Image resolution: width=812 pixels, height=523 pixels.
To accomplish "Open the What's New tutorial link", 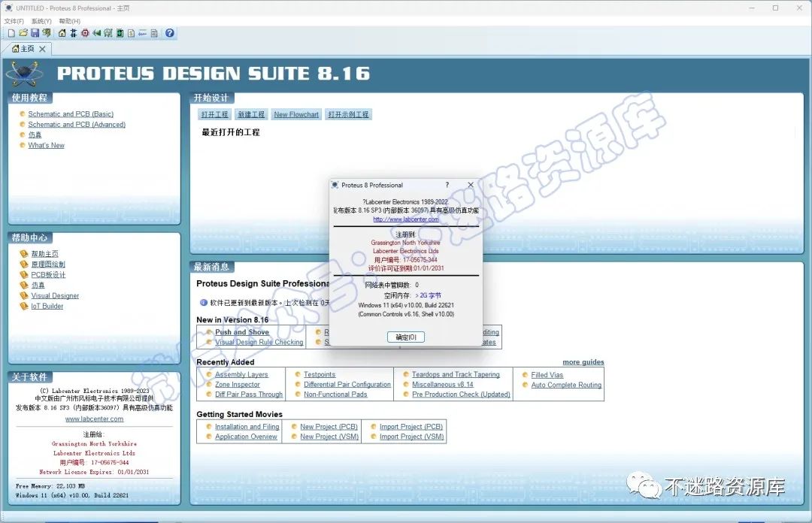I will [x=46, y=146].
